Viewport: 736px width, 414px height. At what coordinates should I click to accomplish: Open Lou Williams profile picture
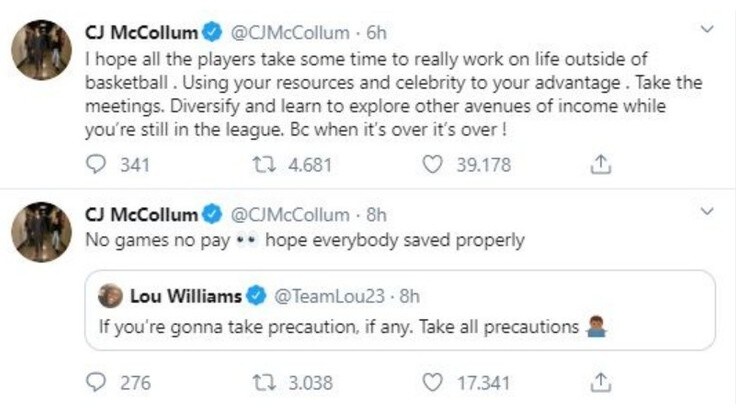pyautogui.click(x=110, y=296)
